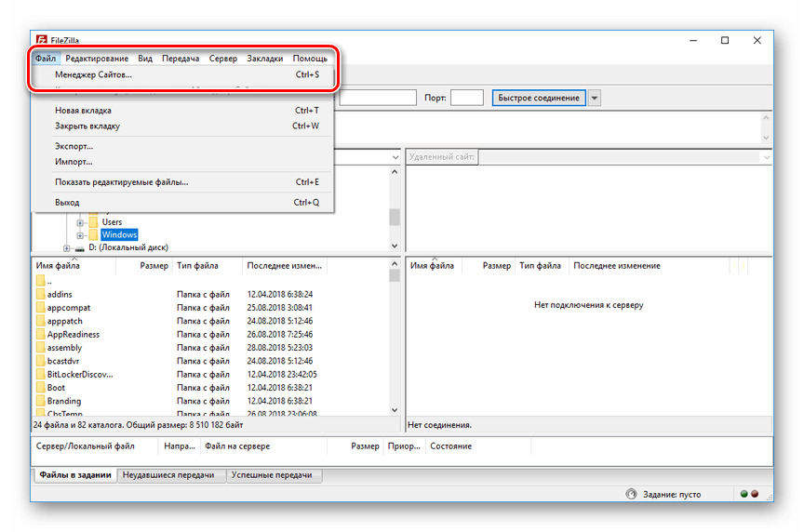This screenshot has height=532, width=804.
Task: Click the assembly folder icon
Action: pyautogui.click(x=40, y=348)
